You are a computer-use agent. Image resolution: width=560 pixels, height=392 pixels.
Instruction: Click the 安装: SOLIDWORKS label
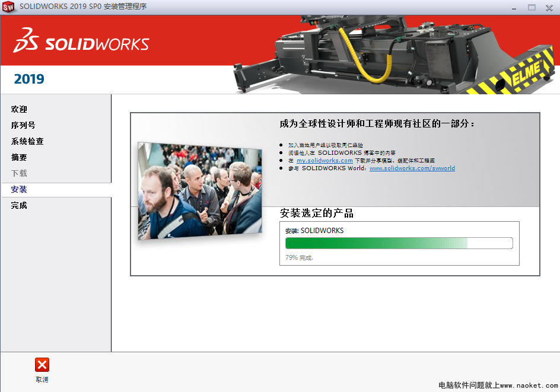pyautogui.click(x=314, y=231)
